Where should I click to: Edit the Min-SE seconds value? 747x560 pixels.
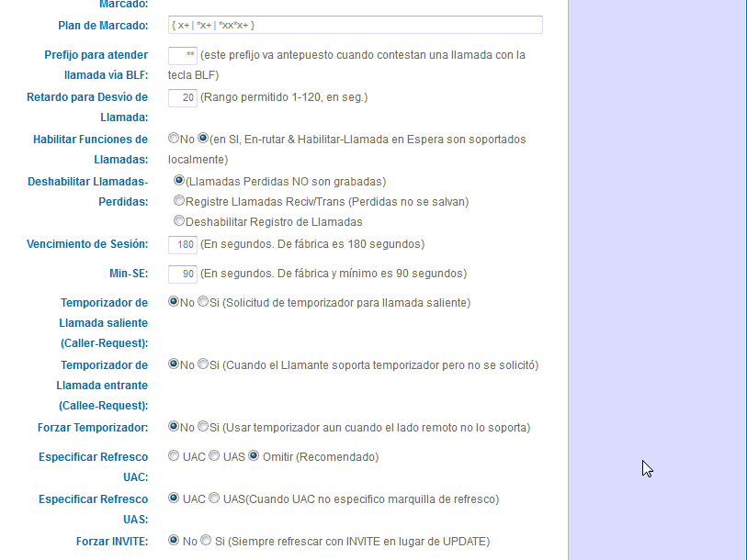(182, 273)
